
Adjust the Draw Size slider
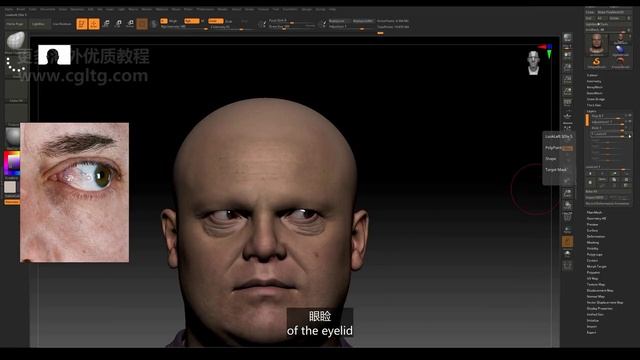click(292, 27)
